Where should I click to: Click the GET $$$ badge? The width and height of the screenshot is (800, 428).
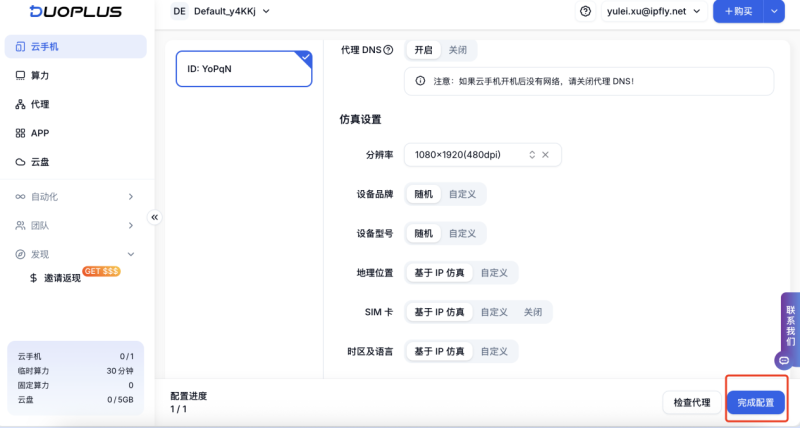[x=101, y=271]
